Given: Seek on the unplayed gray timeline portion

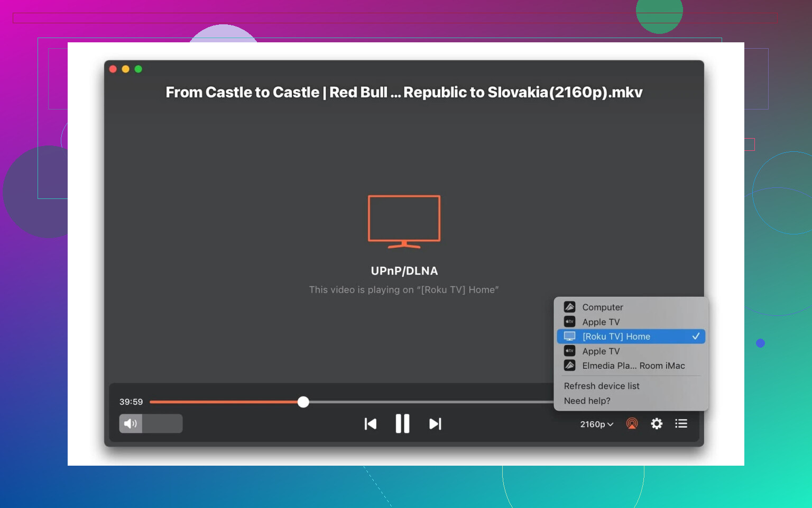Looking at the screenshot, I should (x=431, y=402).
